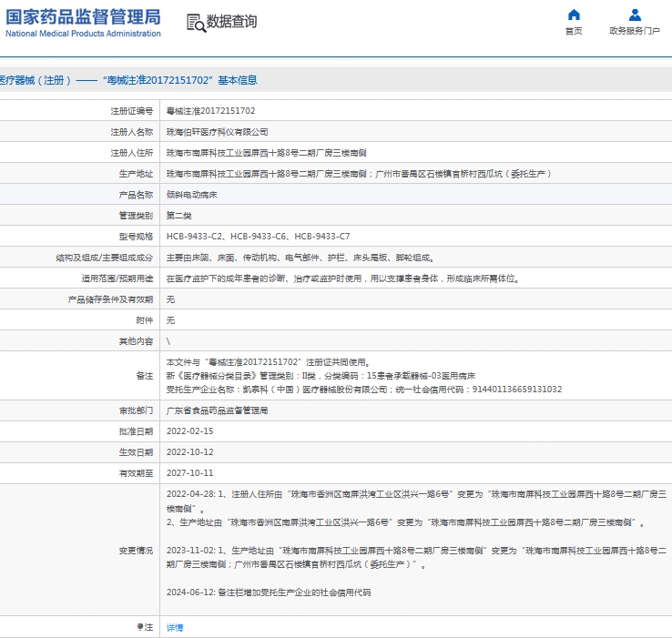Select effective date 2022-10-12
Image resolution: width=672 pixels, height=638 pixels.
click(190, 452)
